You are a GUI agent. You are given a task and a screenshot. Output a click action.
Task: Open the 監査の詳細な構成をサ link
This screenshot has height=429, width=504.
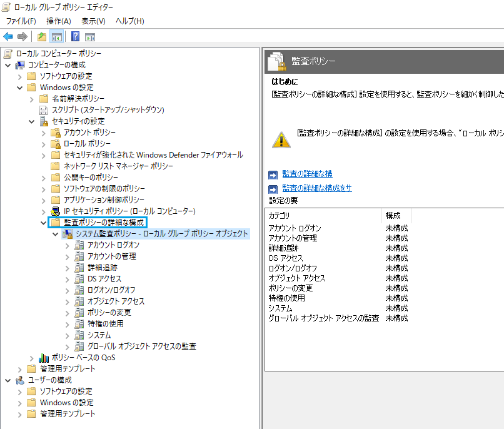(x=317, y=188)
